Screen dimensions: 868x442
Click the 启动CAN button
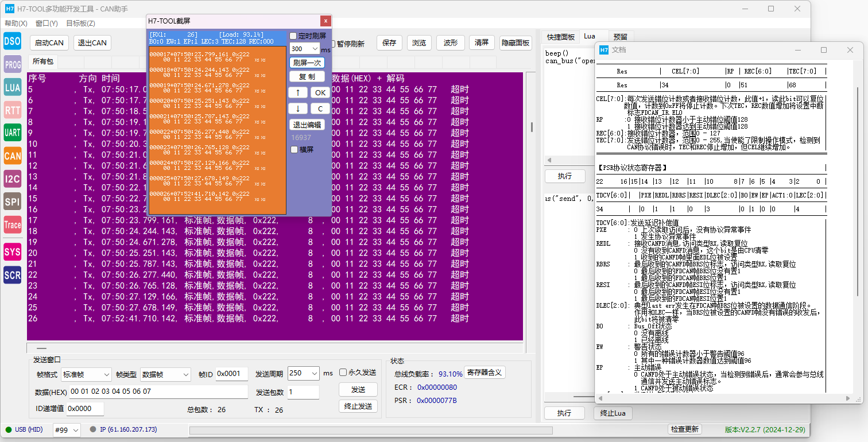tap(49, 43)
